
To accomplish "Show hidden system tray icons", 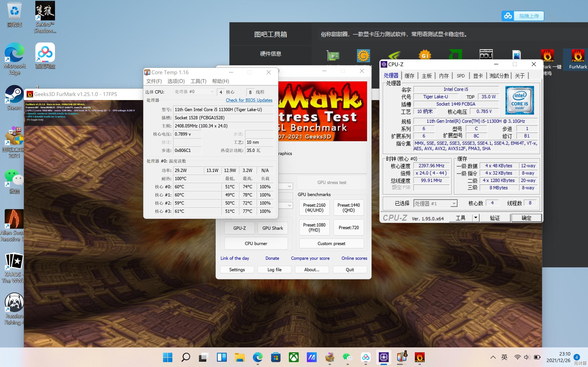I will click(x=493, y=357).
